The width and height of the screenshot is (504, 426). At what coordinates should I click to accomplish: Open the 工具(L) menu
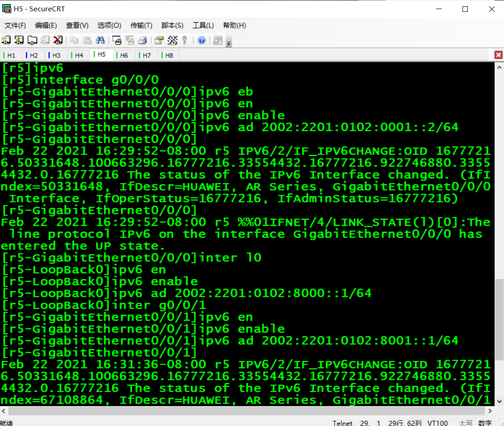click(203, 25)
